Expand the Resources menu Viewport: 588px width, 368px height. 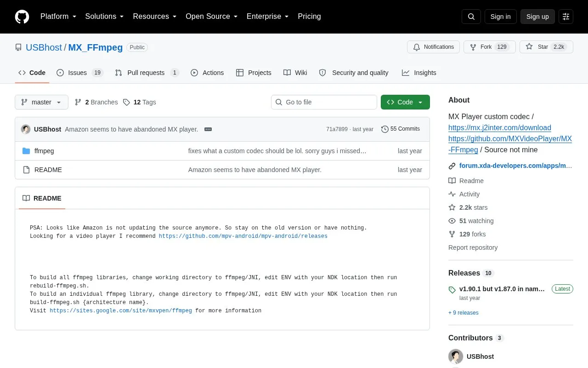[x=154, y=17]
